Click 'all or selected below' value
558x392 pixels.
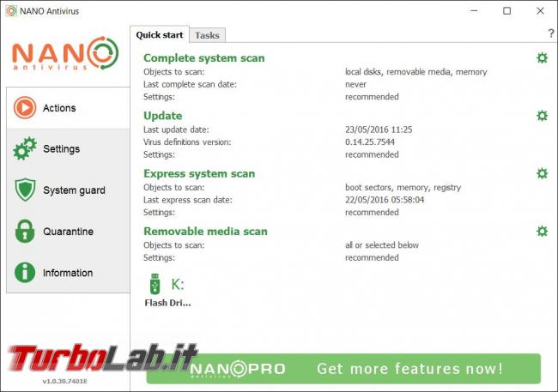[382, 245]
